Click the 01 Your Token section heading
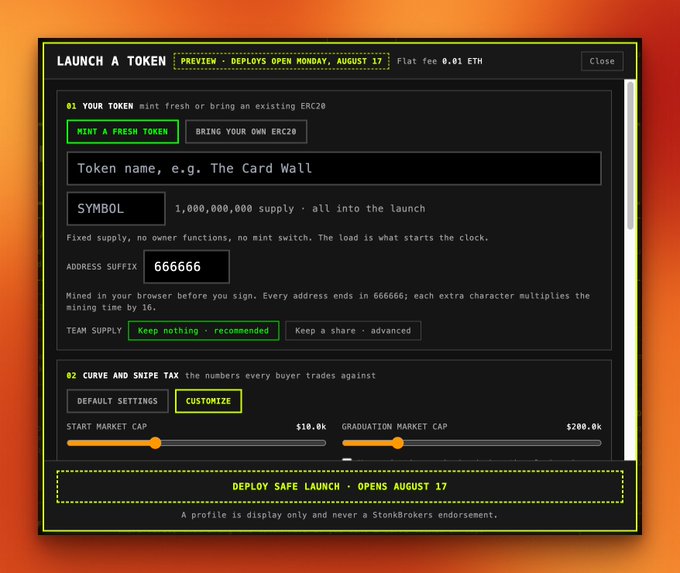Image resolution: width=680 pixels, height=573 pixels. [x=100, y=106]
